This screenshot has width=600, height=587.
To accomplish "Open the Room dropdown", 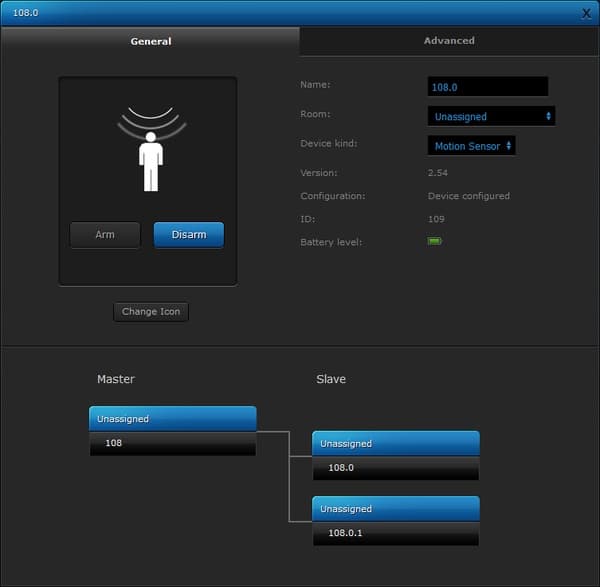I will 491,116.
